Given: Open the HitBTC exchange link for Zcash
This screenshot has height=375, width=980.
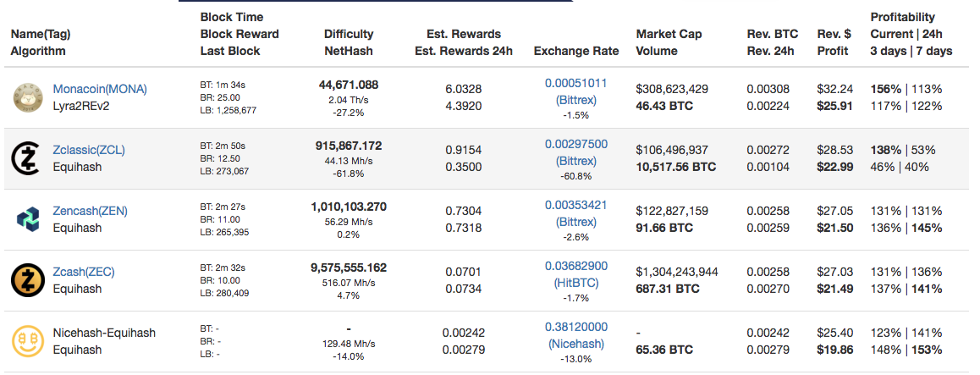Looking at the screenshot, I should click(575, 283).
